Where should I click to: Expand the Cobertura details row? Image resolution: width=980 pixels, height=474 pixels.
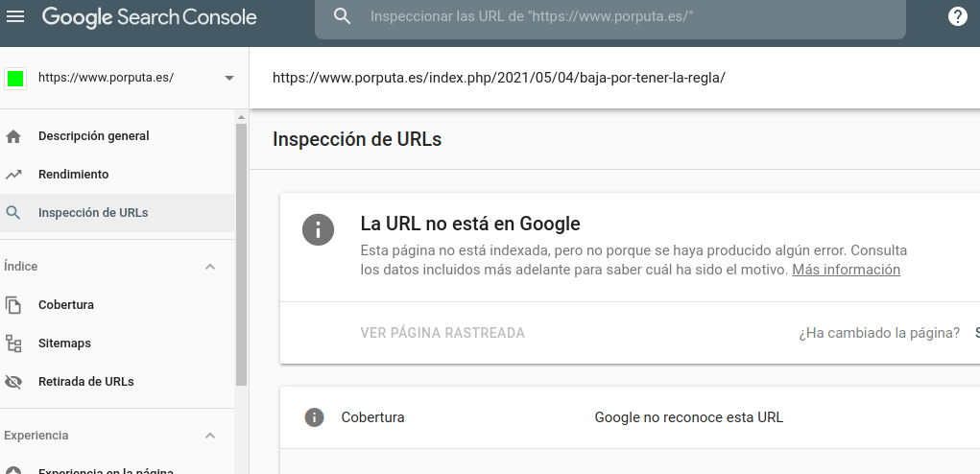pos(630,417)
